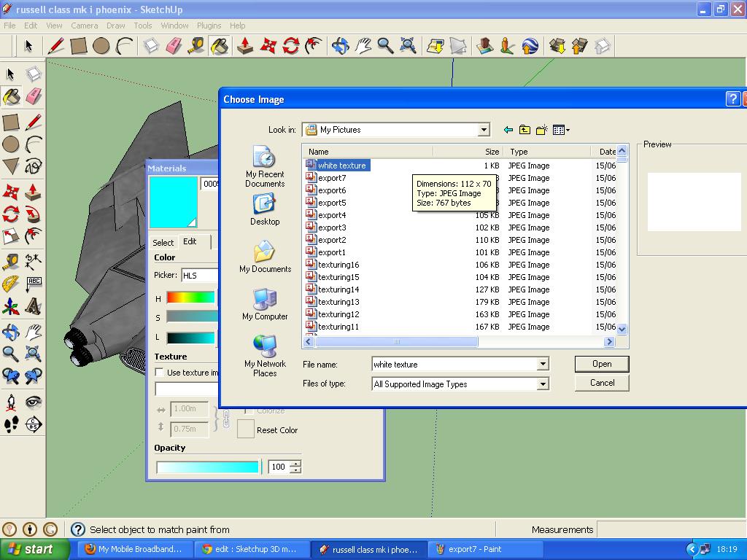Select the Walk tool
The image size is (747, 560).
pos(12,424)
